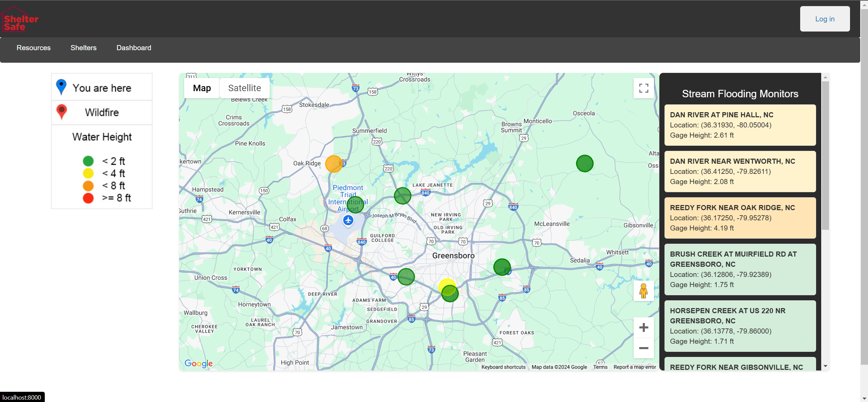
Task: Open the map Terms link
Action: pyautogui.click(x=600, y=367)
